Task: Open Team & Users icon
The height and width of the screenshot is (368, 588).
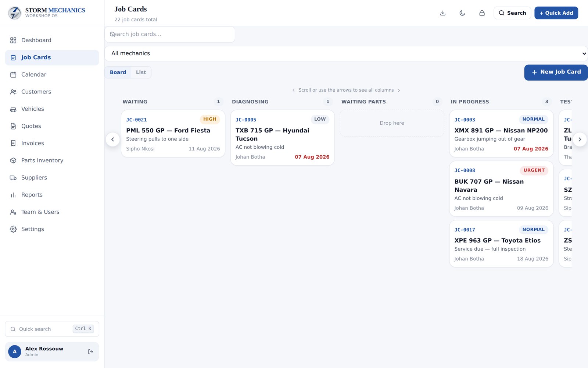Action: pyautogui.click(x=13, y=212)
